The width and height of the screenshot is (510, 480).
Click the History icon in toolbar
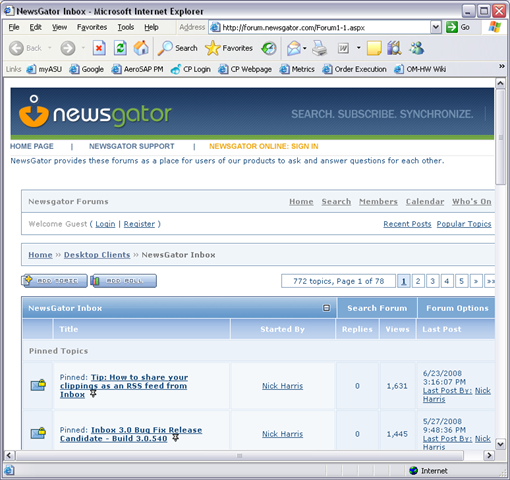click(269, 48)
